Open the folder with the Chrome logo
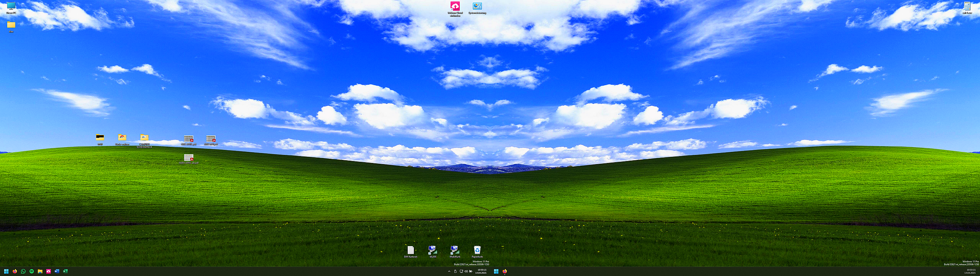This screenshot has width=980, height=276. (x=122, y=140)
